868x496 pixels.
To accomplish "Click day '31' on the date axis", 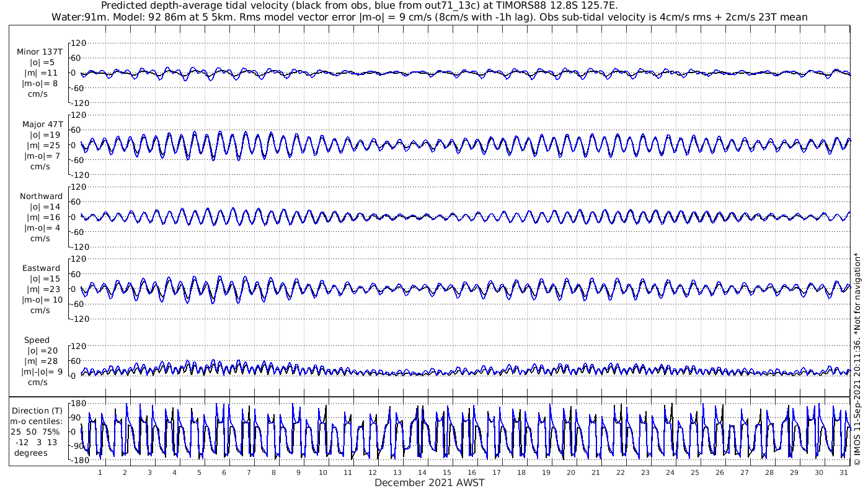I will click(x=843, y=472).
